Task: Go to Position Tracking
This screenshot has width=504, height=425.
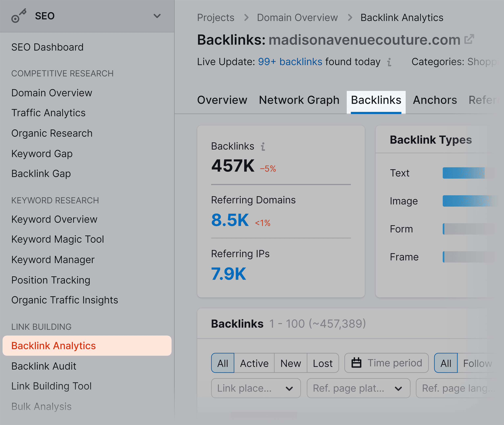Action: [x=51, y=280]
